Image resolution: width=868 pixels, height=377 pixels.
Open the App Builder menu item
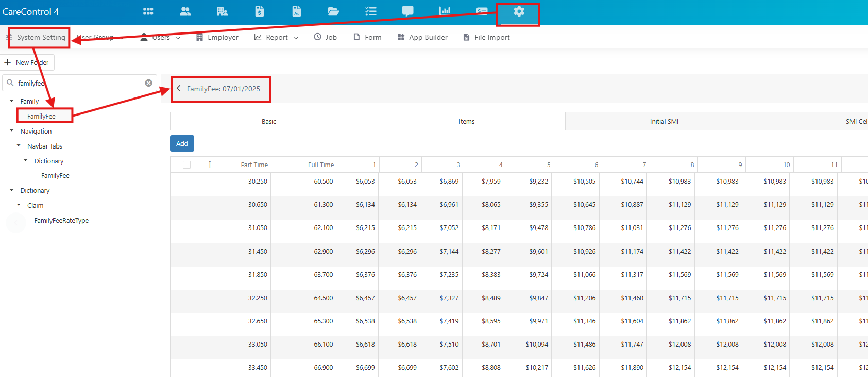coord(422,37)
